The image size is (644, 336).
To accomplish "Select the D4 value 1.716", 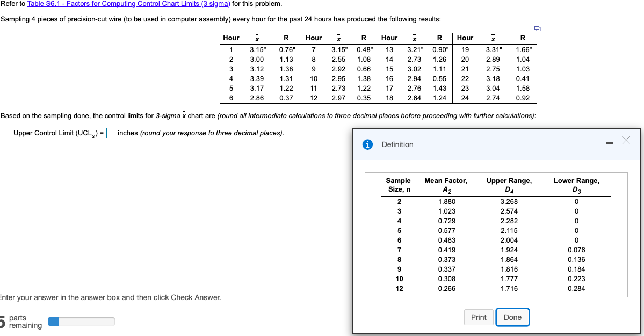I will tap(509, 288).
